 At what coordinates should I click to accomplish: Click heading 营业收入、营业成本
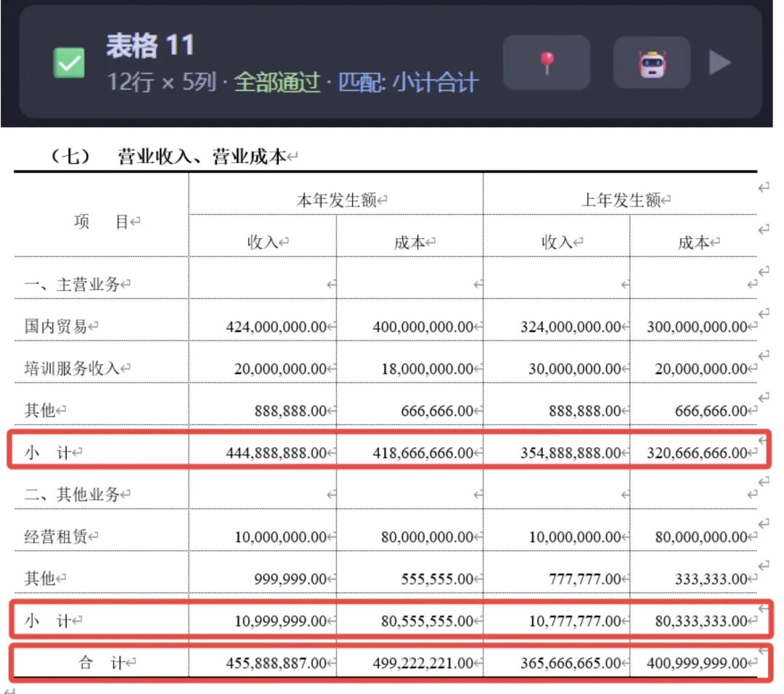(202, 157)
